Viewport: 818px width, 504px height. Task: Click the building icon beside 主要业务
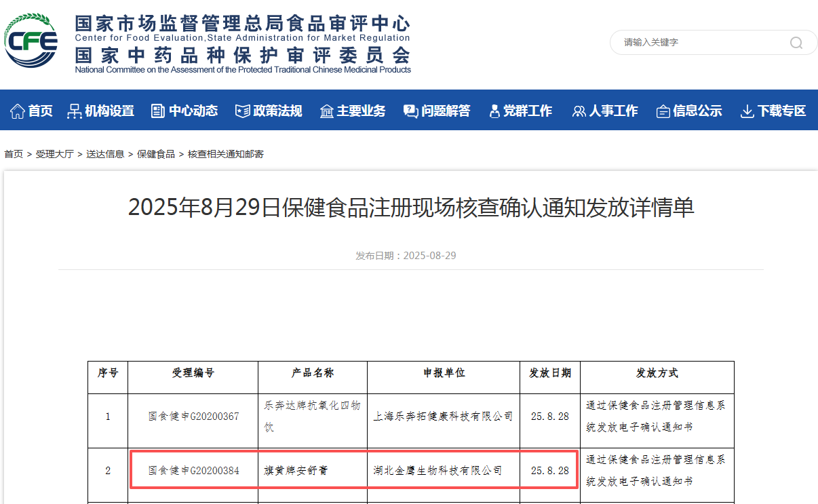327,111
